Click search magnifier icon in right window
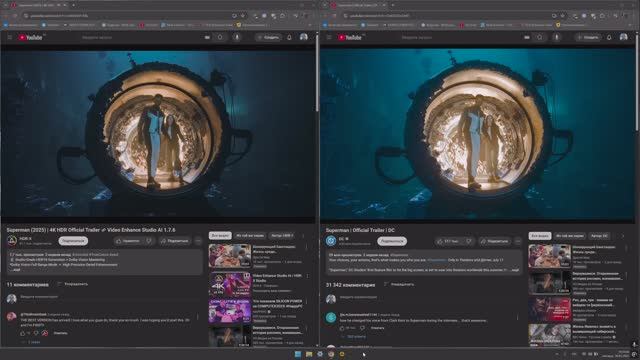The image size is (640, 360). [539, 38]
